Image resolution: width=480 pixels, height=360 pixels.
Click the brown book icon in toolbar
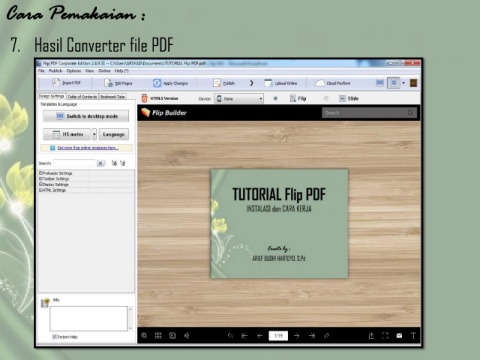[413, 83]
